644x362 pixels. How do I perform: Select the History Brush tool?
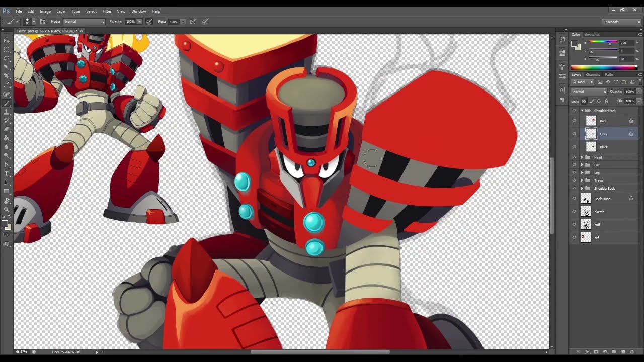tap(7, 120)
